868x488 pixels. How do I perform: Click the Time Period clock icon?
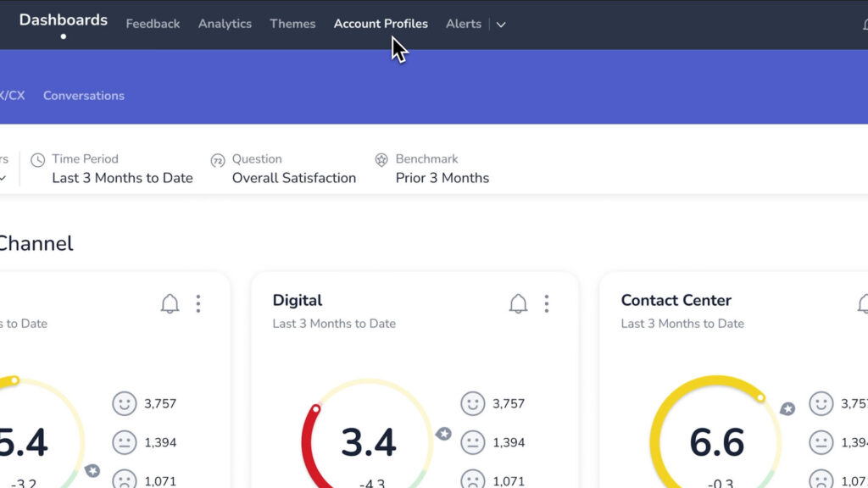[37, 160]
